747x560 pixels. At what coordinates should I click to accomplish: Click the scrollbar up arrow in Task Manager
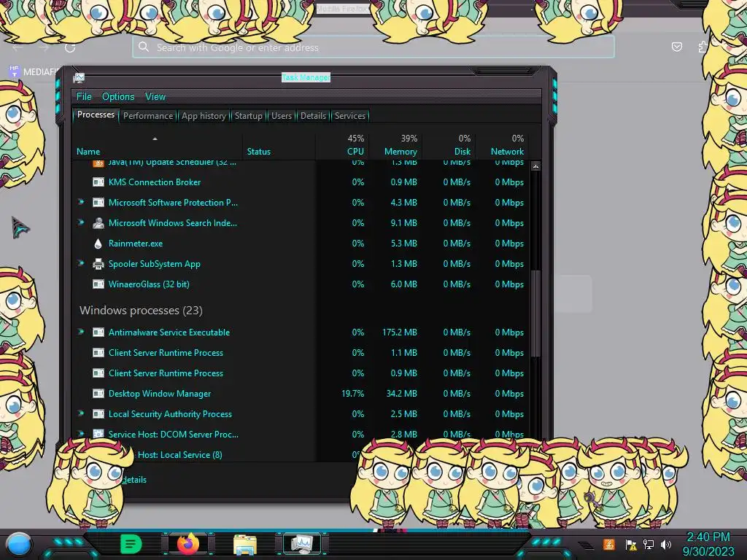click(x=535, y=166)
